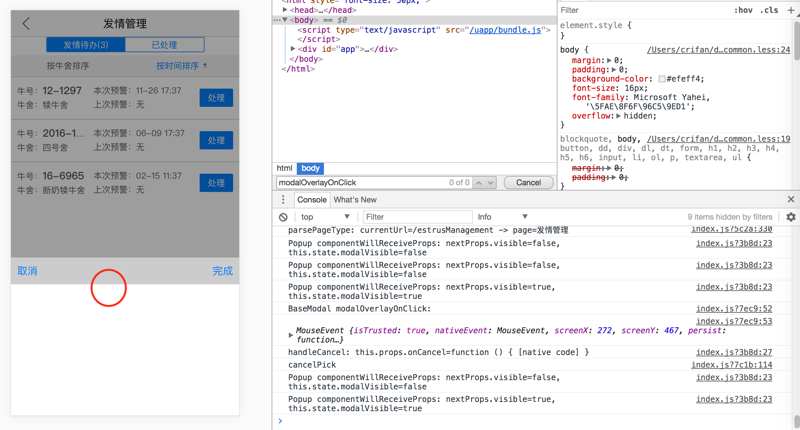This screenshot has height=430, width=800.
Task: Click the console prompt input line
Action: (x=536, y=421)
